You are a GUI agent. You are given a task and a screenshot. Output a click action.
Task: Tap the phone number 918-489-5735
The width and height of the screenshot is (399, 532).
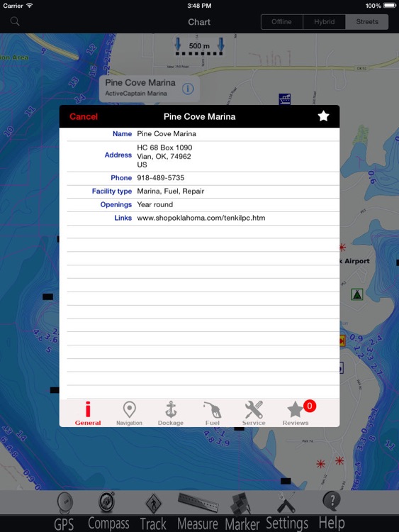pyautogui.click(x=161, y=178)
